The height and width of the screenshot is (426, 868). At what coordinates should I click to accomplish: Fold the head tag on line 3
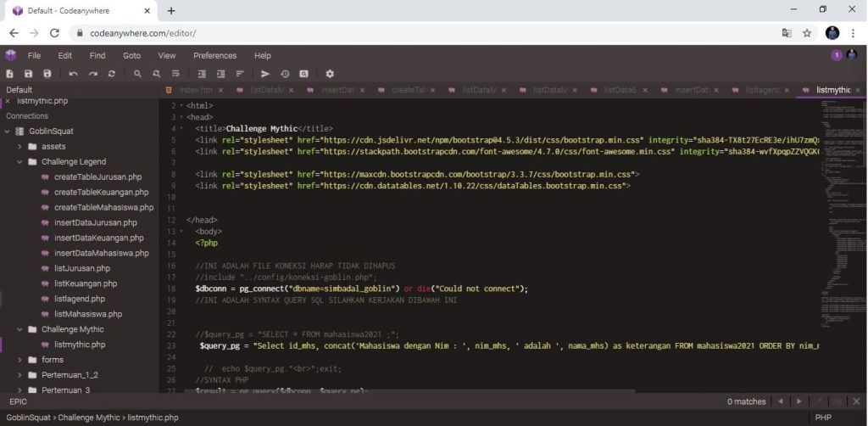[x=182, y=117]
